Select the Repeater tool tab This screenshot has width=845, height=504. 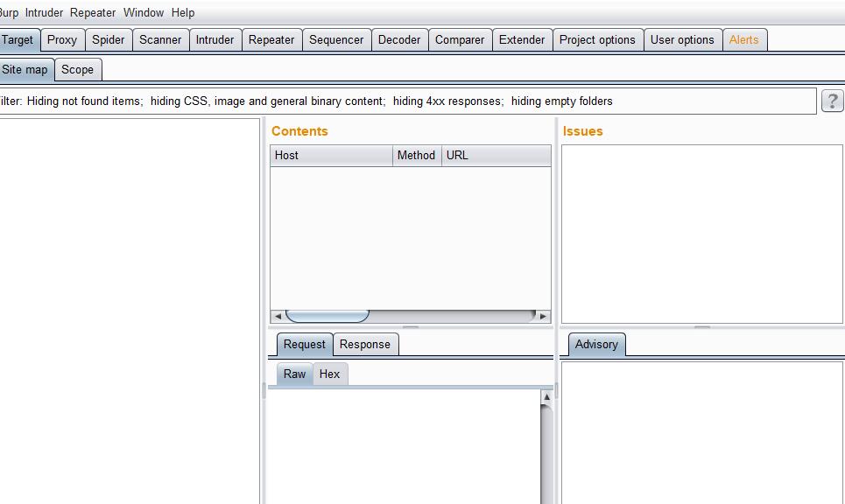[x=271, y=40]
